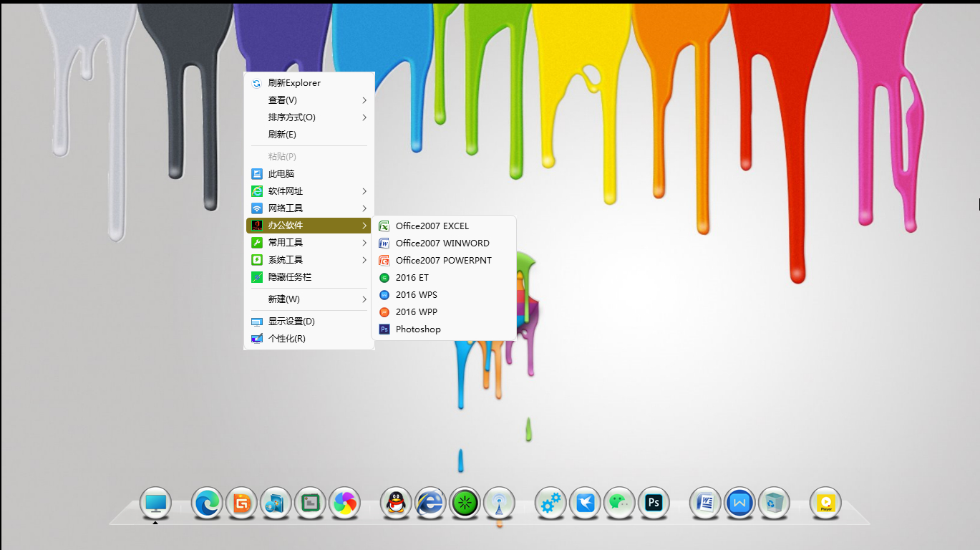Open Word document icon in dock

pos(705,503)
